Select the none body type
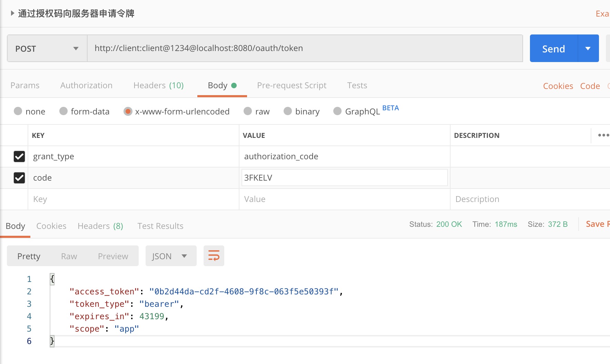610x364 pixels. coord(30,111)
